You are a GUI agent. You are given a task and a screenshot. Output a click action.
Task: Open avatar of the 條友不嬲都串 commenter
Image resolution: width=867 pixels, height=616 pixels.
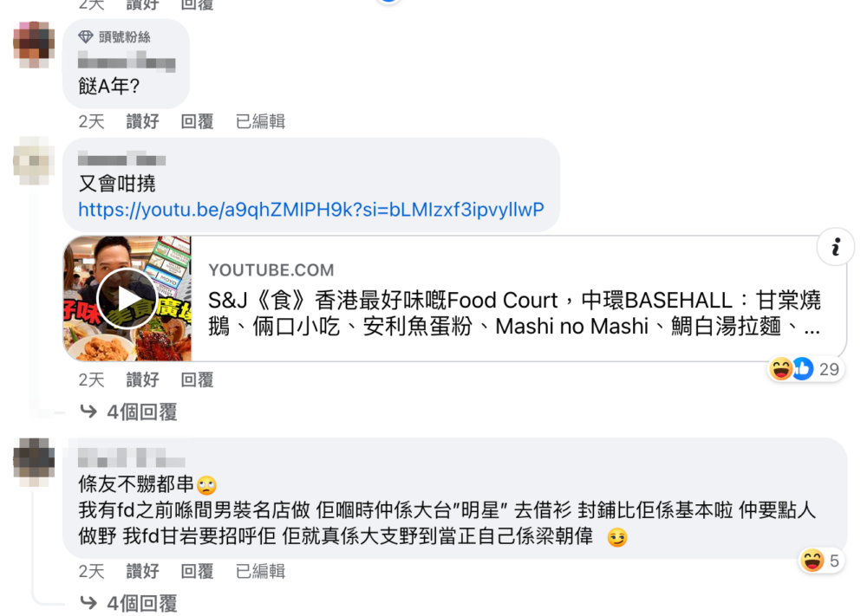(x=34, y=462)
